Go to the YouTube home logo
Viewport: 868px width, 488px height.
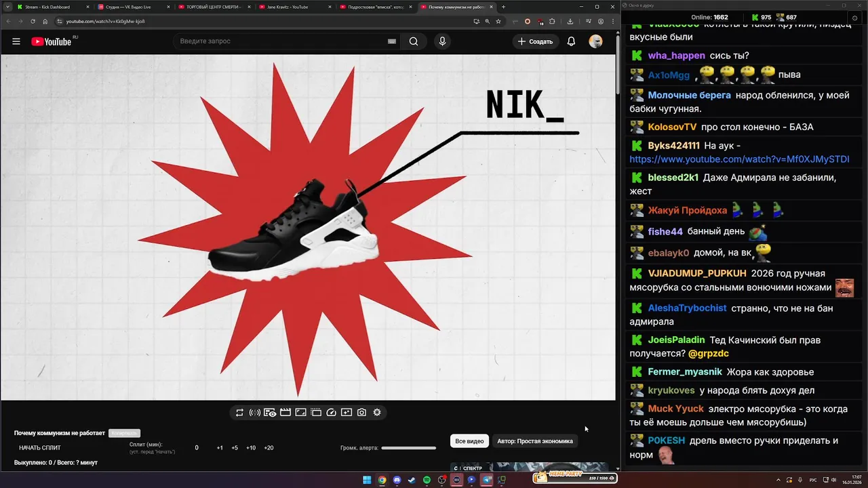click(x=52, y=41)
